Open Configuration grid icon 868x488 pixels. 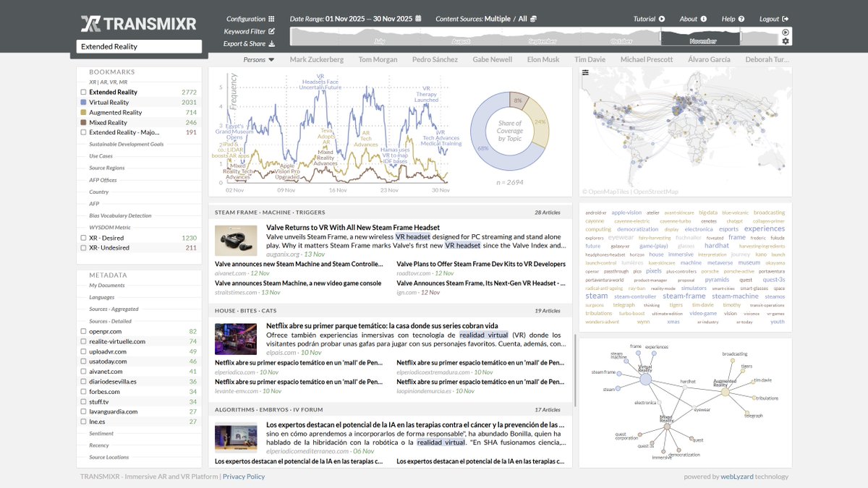[x=271, y=19]
